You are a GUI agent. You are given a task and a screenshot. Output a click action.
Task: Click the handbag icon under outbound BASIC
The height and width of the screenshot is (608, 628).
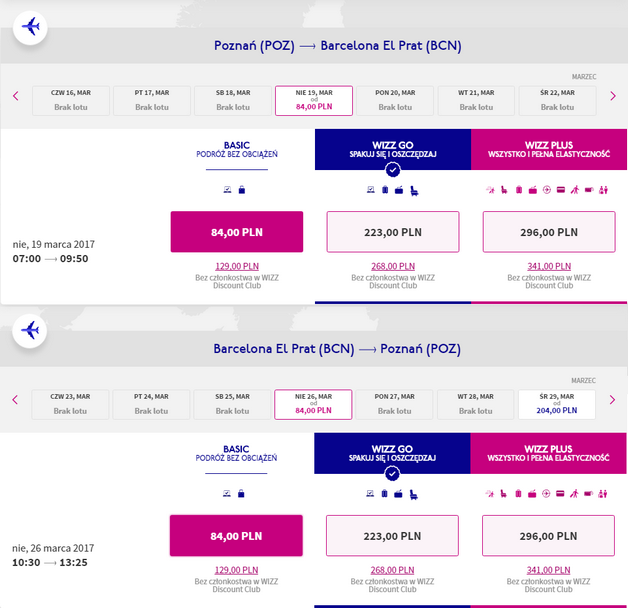click(x=242, y=189)
